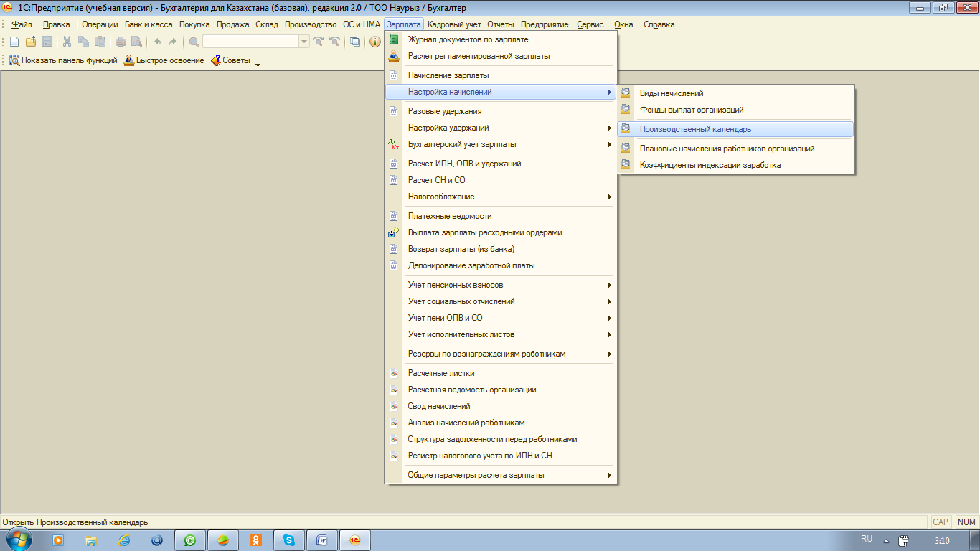The width and height of the screenshot is (980, 551).
Task: Choose Свод начислений menu entry
Action: [x=500, y=406]
